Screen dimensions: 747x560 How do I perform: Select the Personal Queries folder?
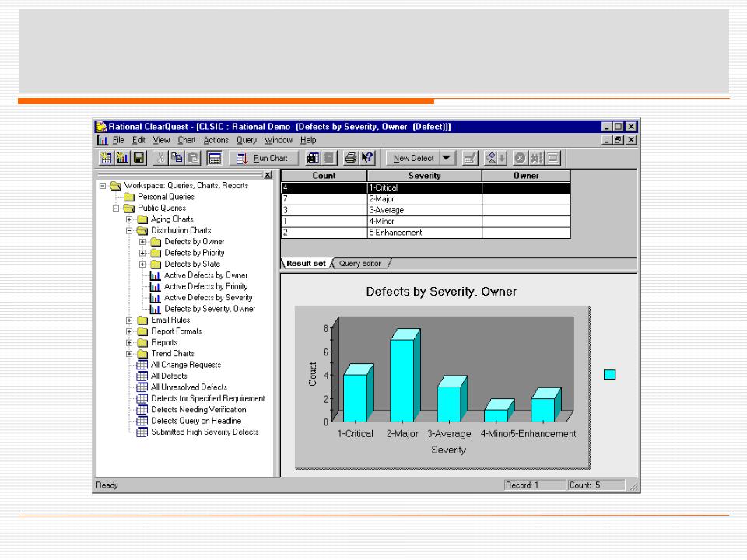pos(160,197)
